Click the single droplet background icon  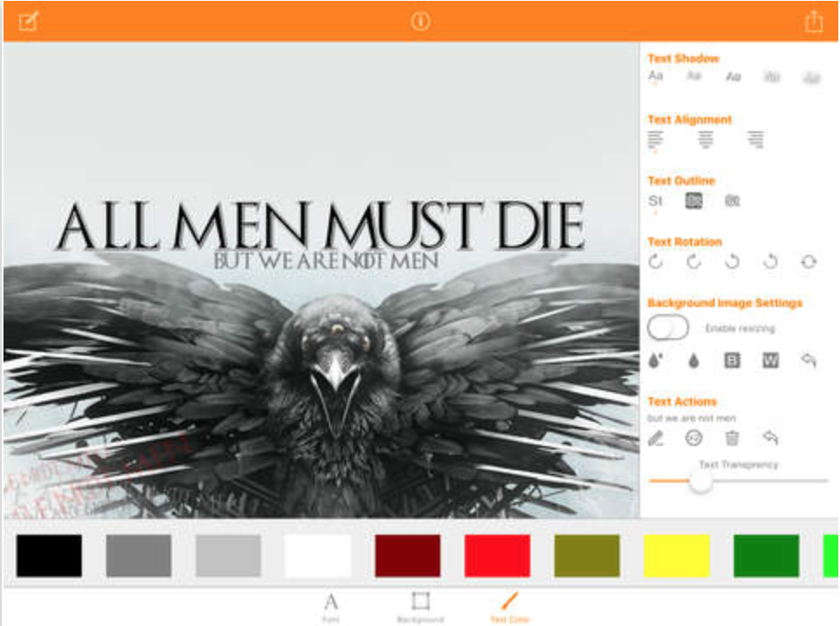(694, 361)
